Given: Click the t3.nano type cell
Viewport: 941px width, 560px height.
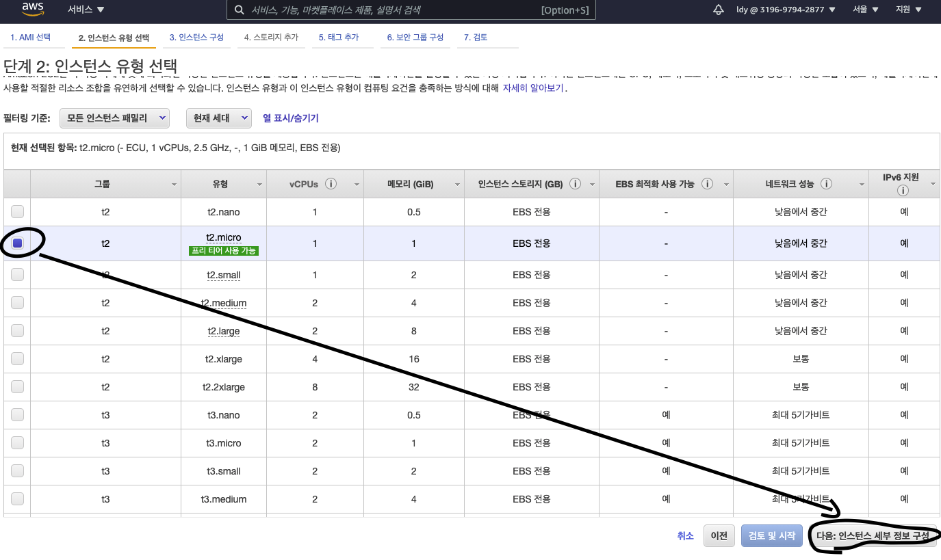Looking at the screenshot, I should point(224,415).
